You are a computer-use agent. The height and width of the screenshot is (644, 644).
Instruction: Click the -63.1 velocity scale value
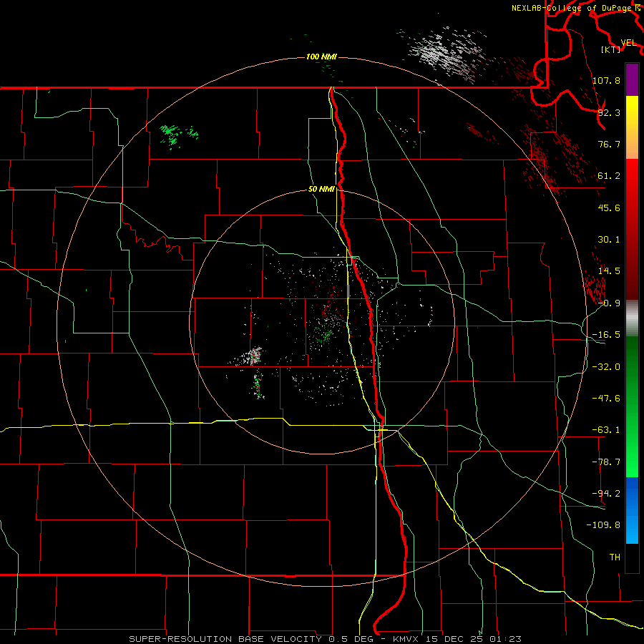(x=606, y=430)
